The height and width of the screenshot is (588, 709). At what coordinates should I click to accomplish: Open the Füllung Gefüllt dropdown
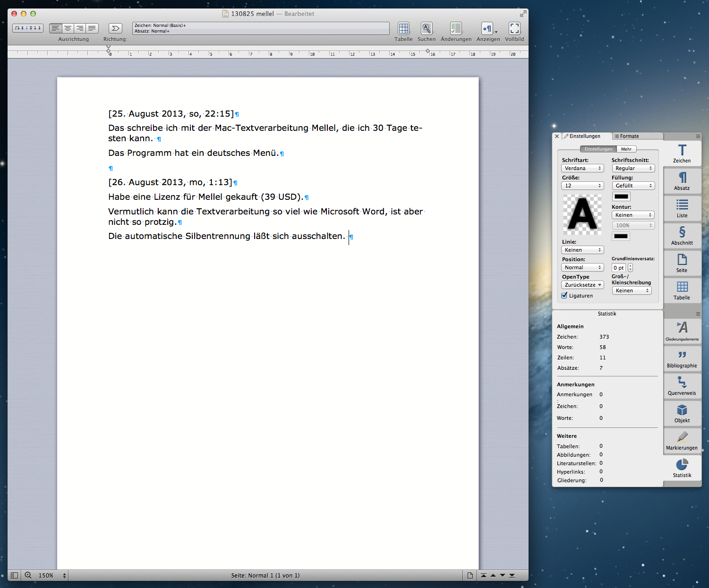point(633,186)
